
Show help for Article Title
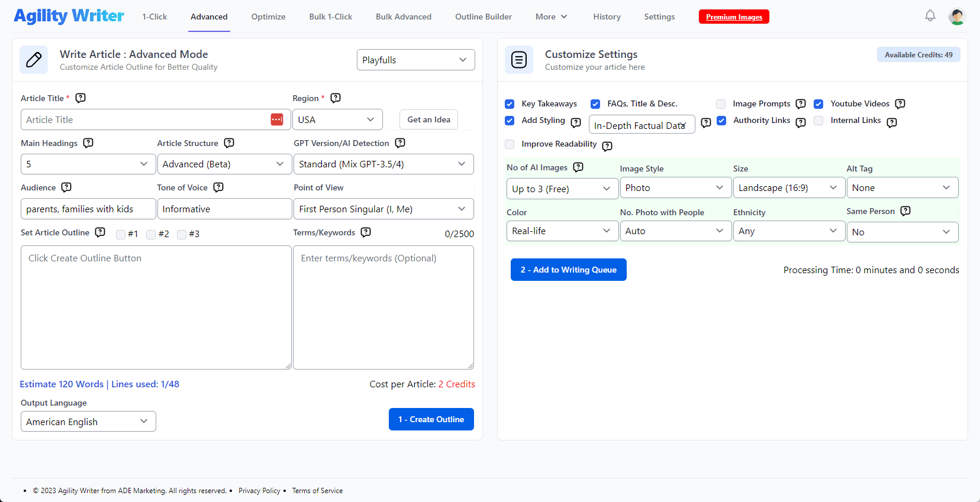click(x=80, y=98)
